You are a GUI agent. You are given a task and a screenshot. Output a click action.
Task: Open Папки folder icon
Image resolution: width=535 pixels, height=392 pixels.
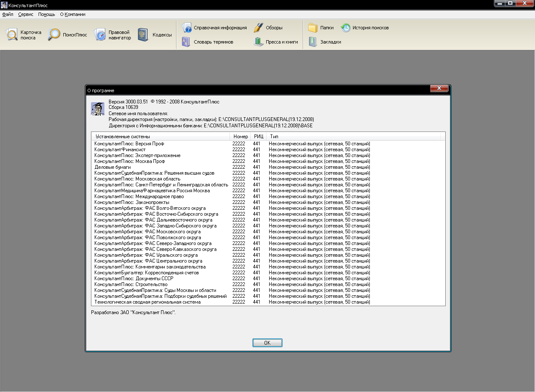pyautogui.click(x=313, y=28)
